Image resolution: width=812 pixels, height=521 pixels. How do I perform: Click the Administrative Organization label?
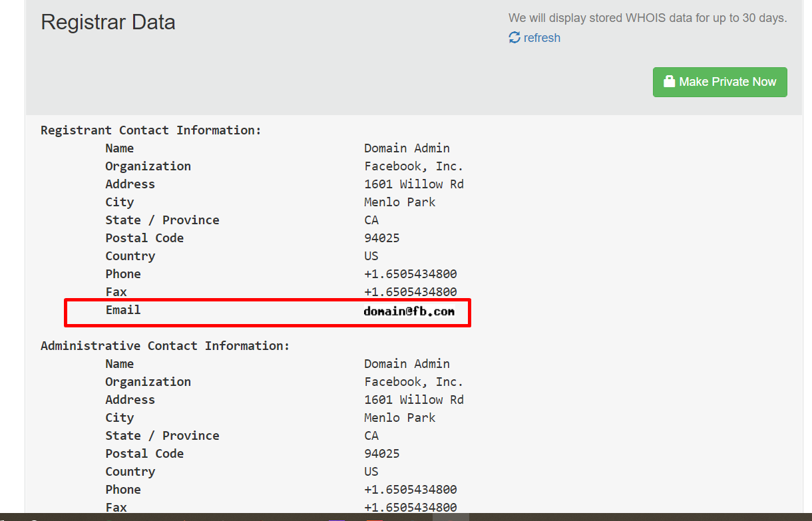(148, 382)
